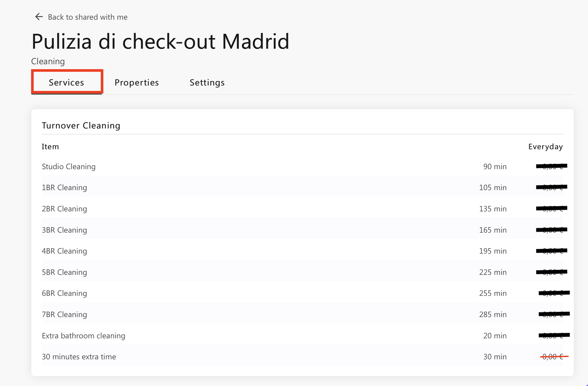Select the 6BR Cleaning item
Viewport: 588px width, 386px height.
tap(303, 293)
